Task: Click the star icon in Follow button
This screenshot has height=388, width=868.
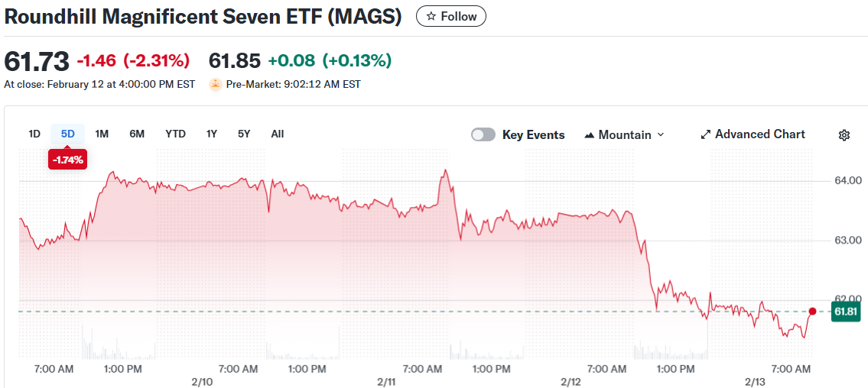Action: click(x=431, y=16)
